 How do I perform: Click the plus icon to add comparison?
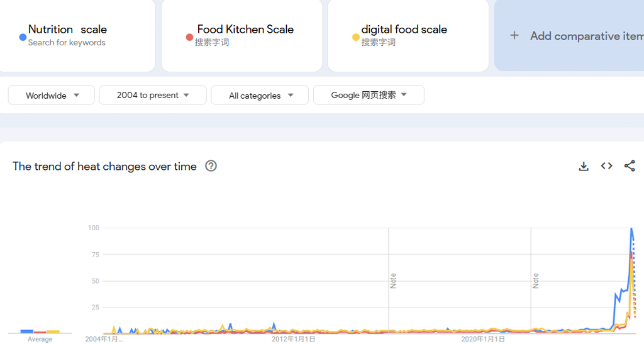[514, 36]
